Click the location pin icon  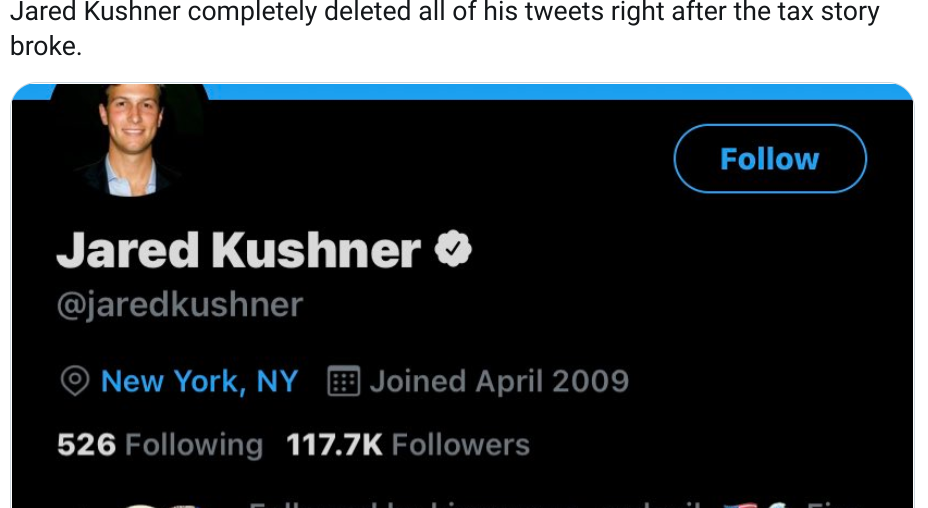(75, 381)
